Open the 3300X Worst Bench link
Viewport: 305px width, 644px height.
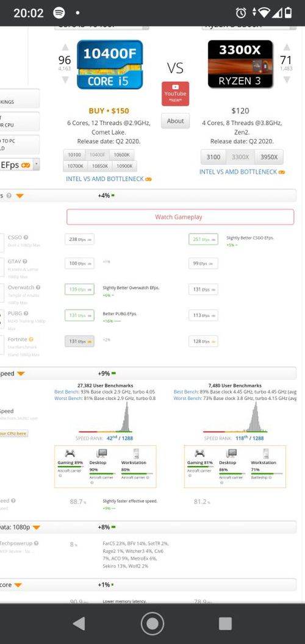(x=186, y=398)
